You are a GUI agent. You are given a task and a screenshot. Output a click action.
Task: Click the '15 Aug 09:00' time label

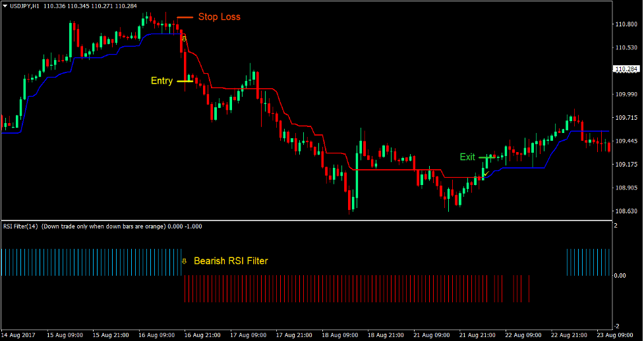(x=65, y=335)
